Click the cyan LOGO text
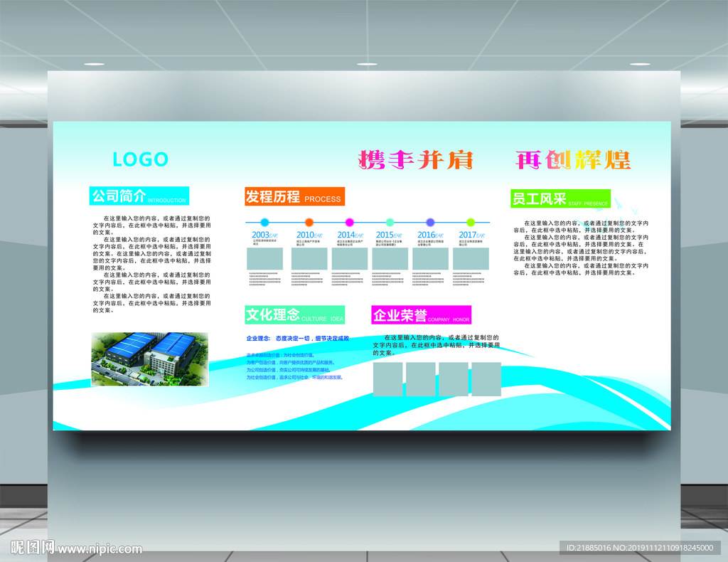 pyautogui.click(x=140, y=160)
